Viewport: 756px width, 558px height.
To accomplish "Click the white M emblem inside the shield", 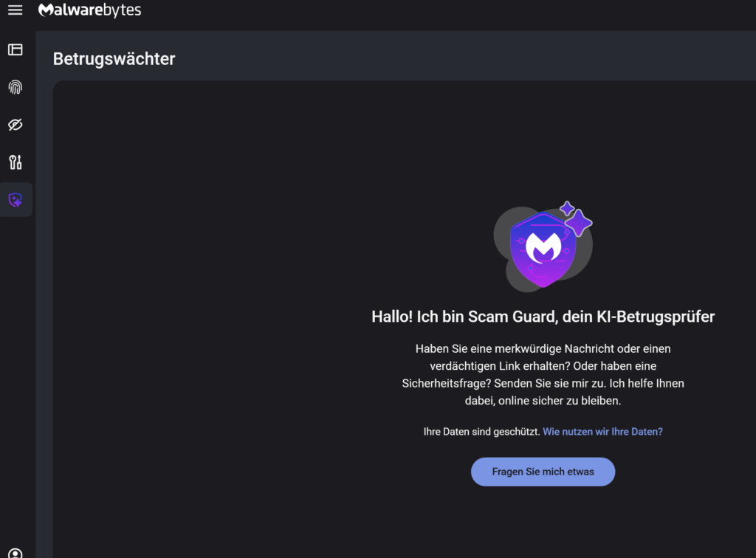I will tap(543, 247).
